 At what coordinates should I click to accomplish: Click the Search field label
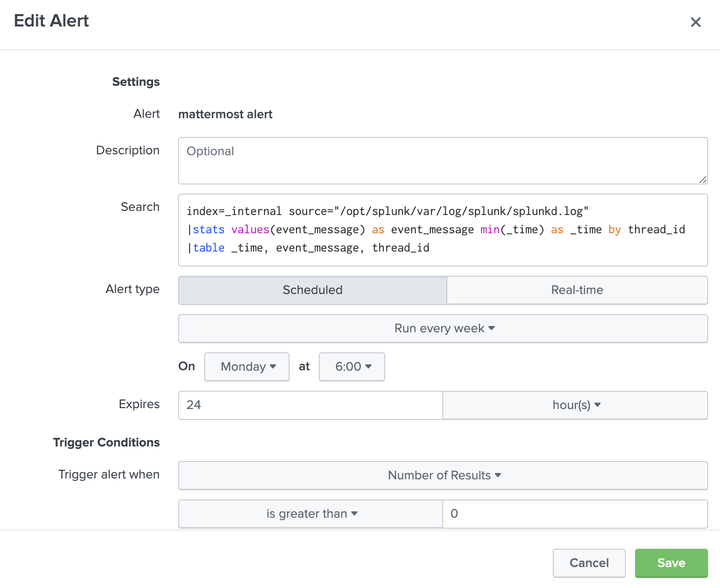(140, 207)
